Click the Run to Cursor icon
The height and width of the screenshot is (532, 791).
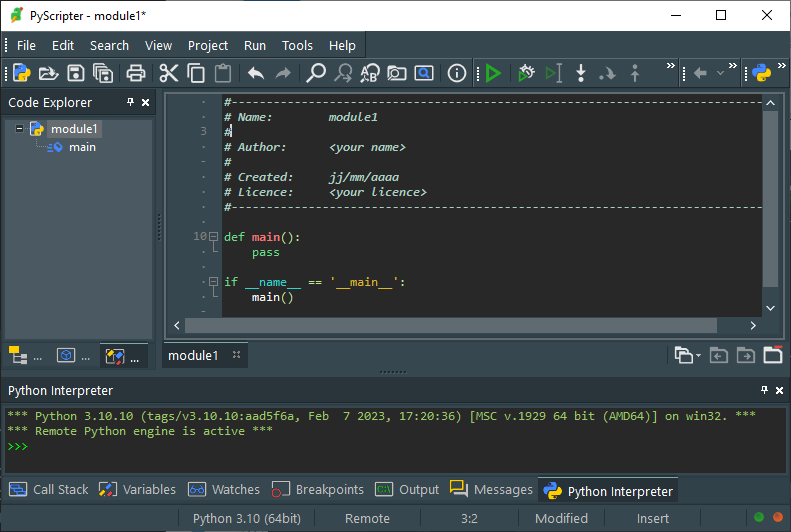click(x=553, y=73)
